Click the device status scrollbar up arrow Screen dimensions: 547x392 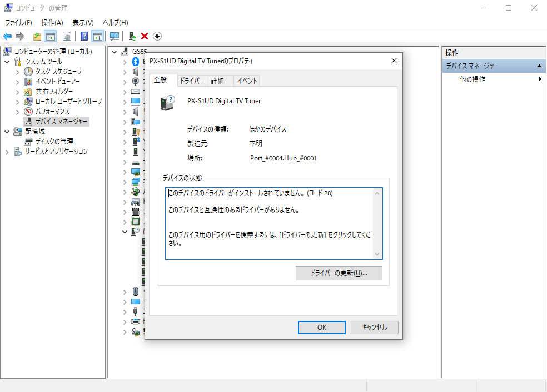click(377, 193)
